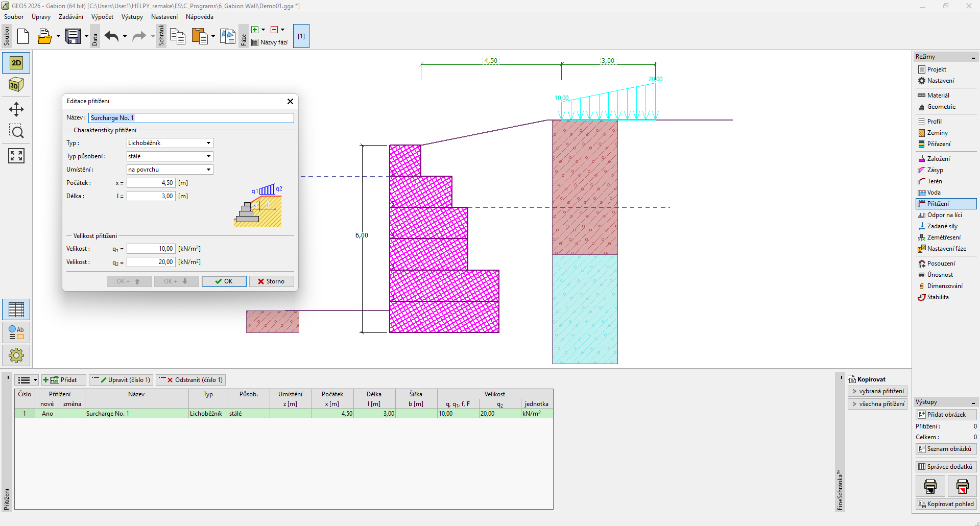Image resolution: width=980 pixels, height=526 pixels.
Task: Open the Umístění dropdown
Action: 170,170
